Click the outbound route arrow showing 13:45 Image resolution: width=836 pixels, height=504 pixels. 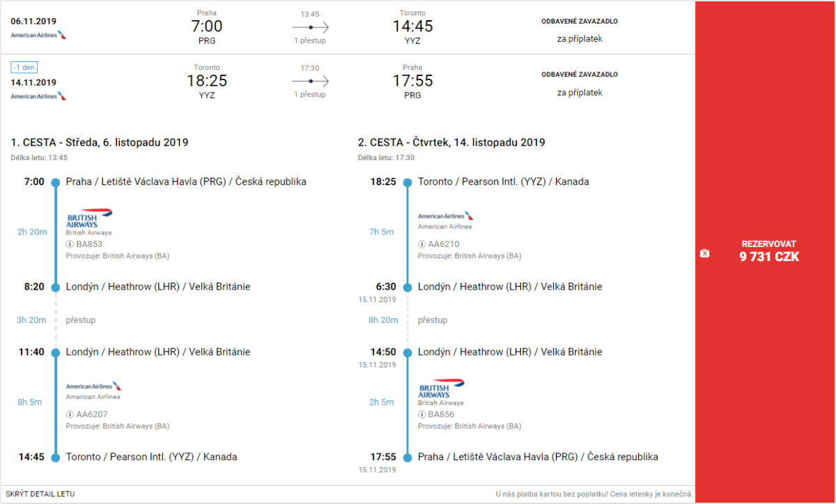pos(310,27)
